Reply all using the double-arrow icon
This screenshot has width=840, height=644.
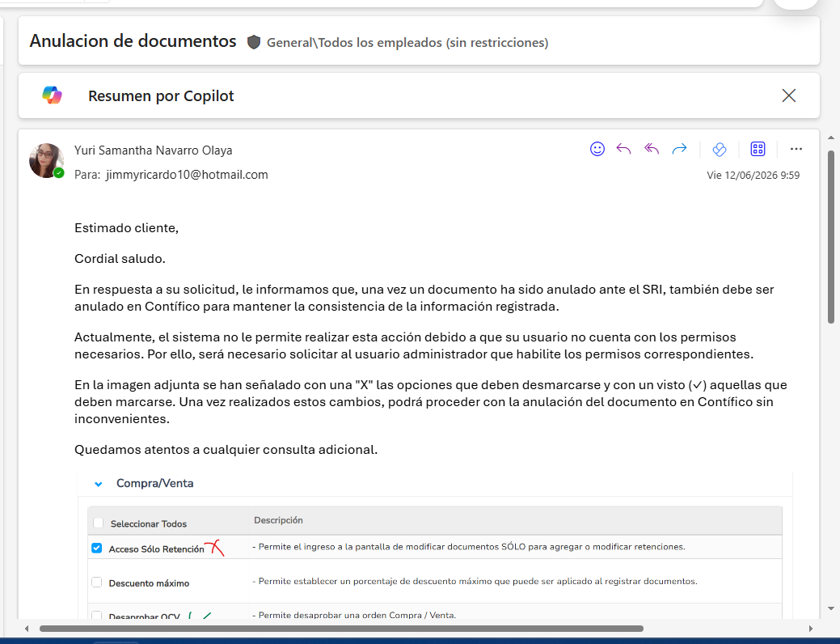pos(652,149)
